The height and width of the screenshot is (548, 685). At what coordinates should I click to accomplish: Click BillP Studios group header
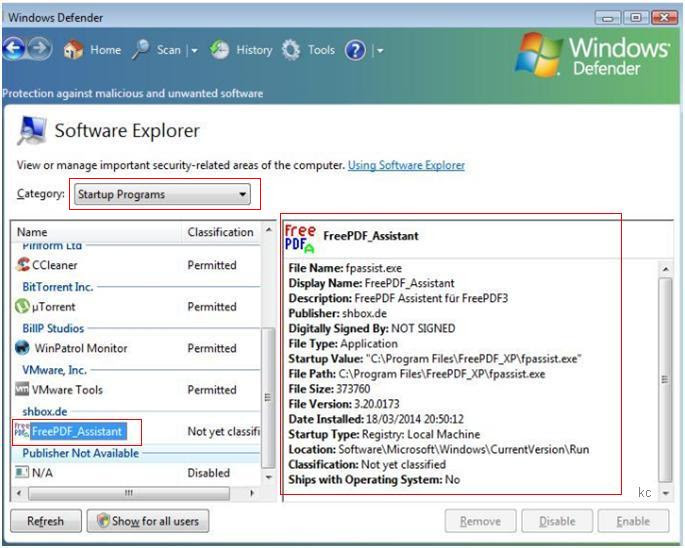coord(53,328)
